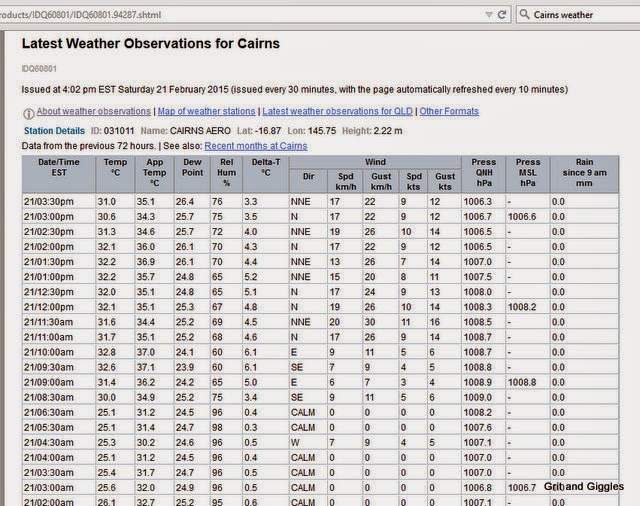
Task: Click apparent temp '37.1' in 09:30am row
Action: click(146, 367)
